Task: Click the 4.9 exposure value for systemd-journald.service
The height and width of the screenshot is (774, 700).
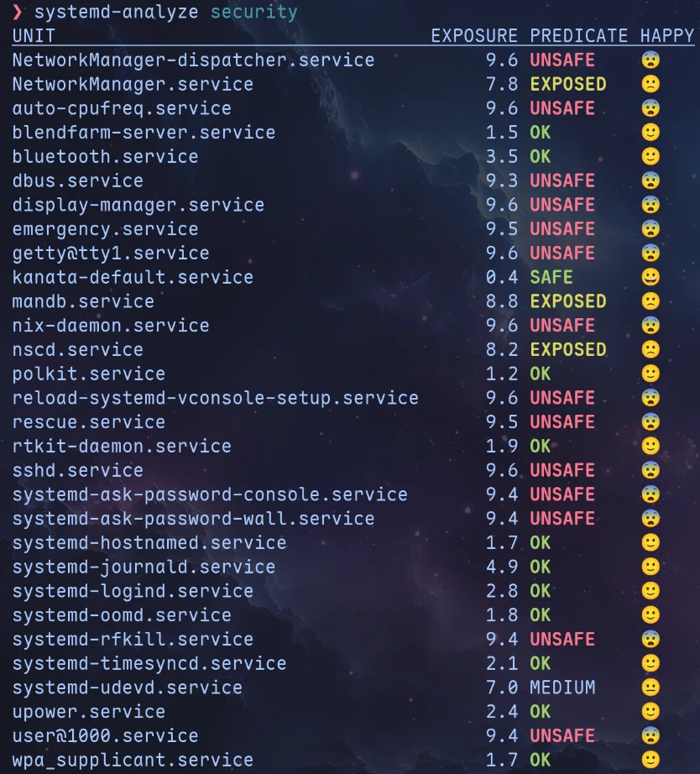Action: (x=502, y=567)
